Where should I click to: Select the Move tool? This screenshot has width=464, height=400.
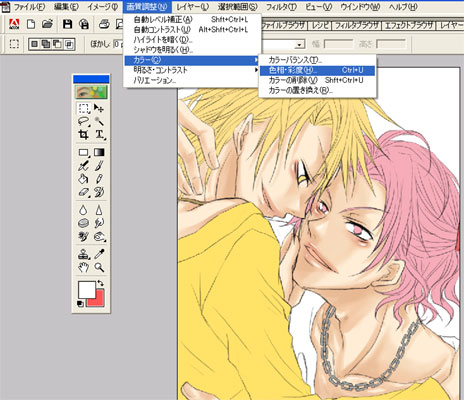[99, 108]
